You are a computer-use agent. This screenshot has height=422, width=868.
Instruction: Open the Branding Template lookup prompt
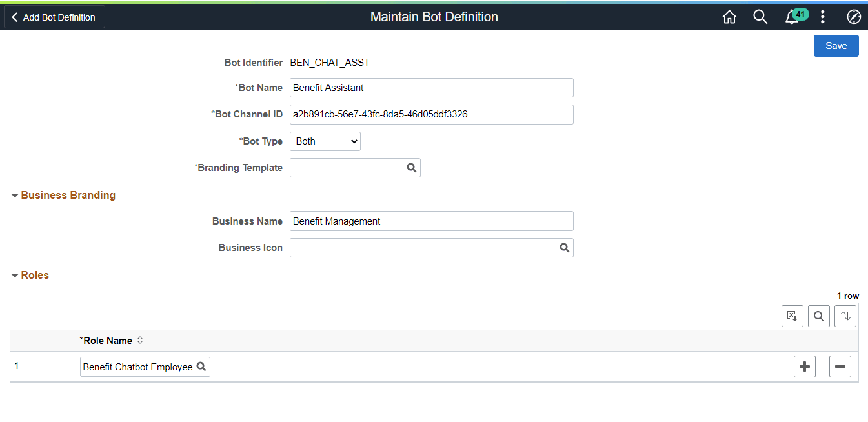[x=412, y=167]
